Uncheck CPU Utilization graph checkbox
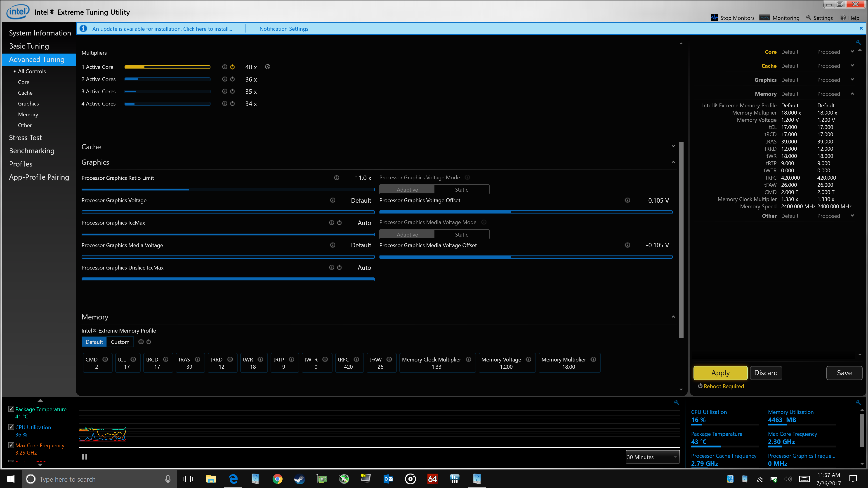 (11, 427)
